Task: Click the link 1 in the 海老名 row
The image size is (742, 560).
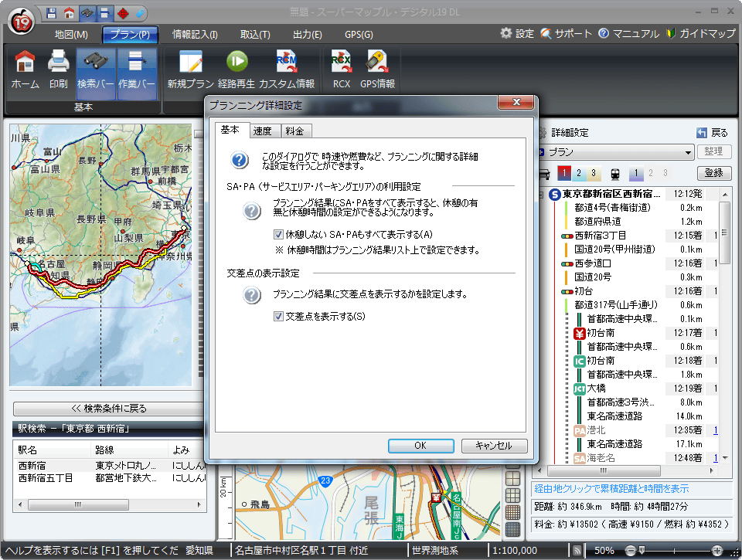Action: point(716,458)
